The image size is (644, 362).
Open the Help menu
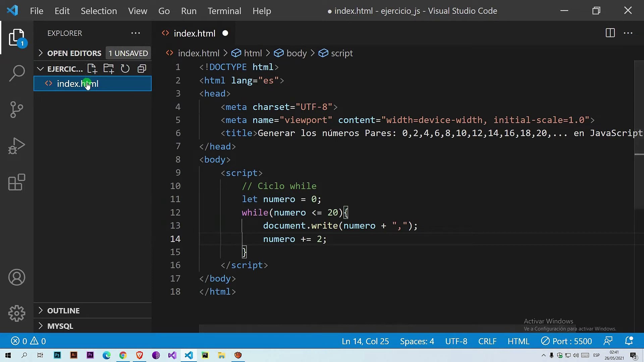[262, 11]
